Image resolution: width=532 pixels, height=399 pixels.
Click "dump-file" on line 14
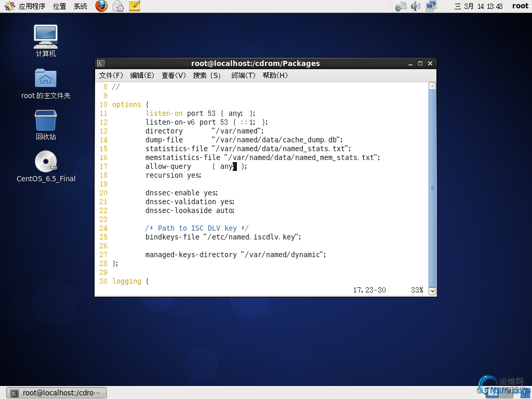click(164, 140)
